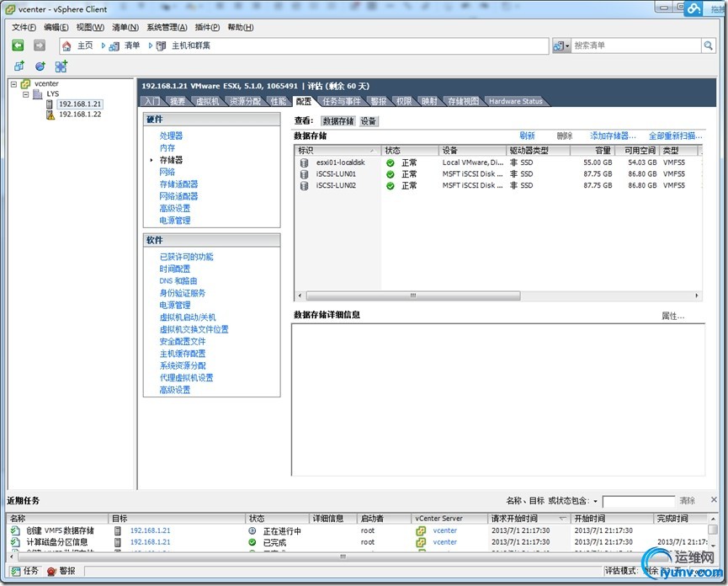Click vcenter server icon in first task row
This screenshot has width=728, height=586.
[421, 530]
